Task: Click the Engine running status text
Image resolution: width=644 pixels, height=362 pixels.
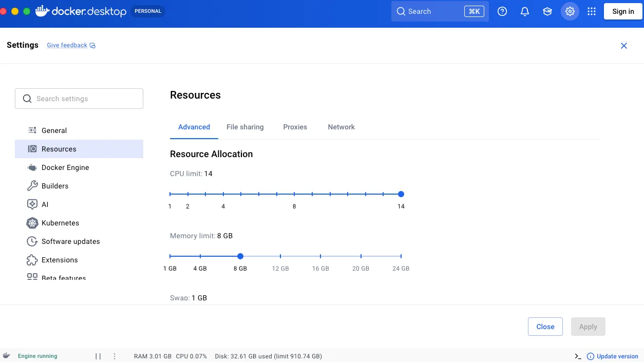Action: point(37,356)
